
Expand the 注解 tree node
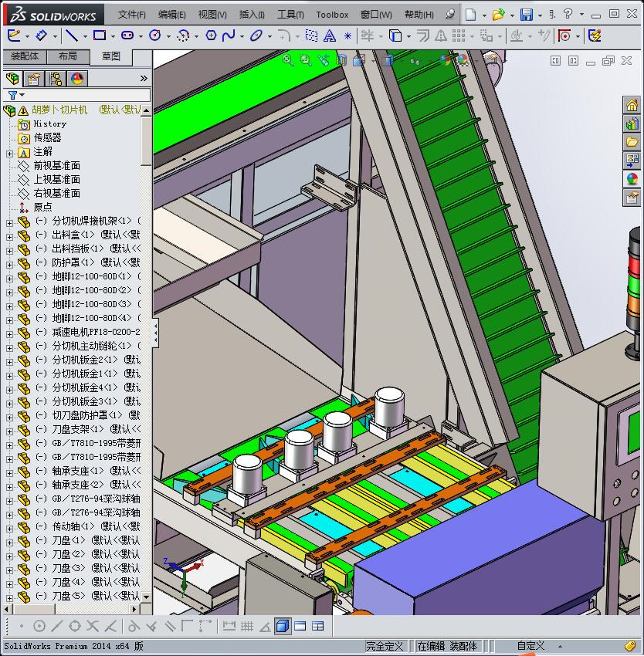[x=9, y=154]
